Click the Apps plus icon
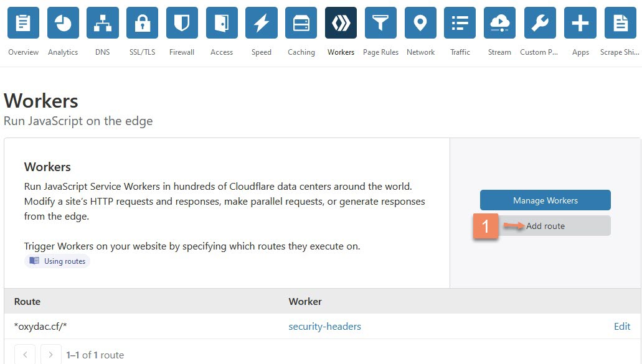 pos(580,23)
